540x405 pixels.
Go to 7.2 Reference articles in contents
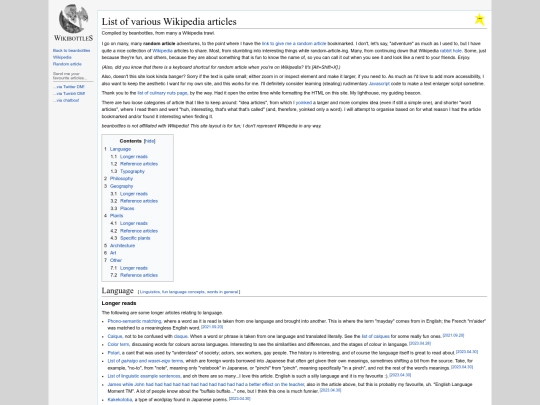pyautogui.click(x=139, y=275)
